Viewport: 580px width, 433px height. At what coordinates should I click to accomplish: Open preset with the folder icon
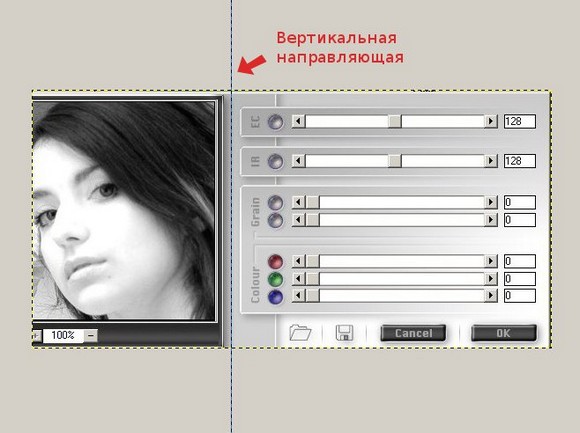300,332
